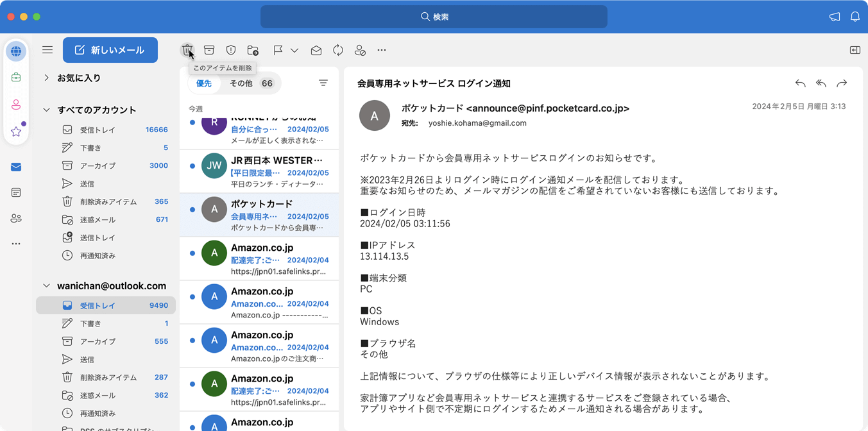Open the message list filter icon
This screenshot has height=431, width=868.
click(323, 83)
